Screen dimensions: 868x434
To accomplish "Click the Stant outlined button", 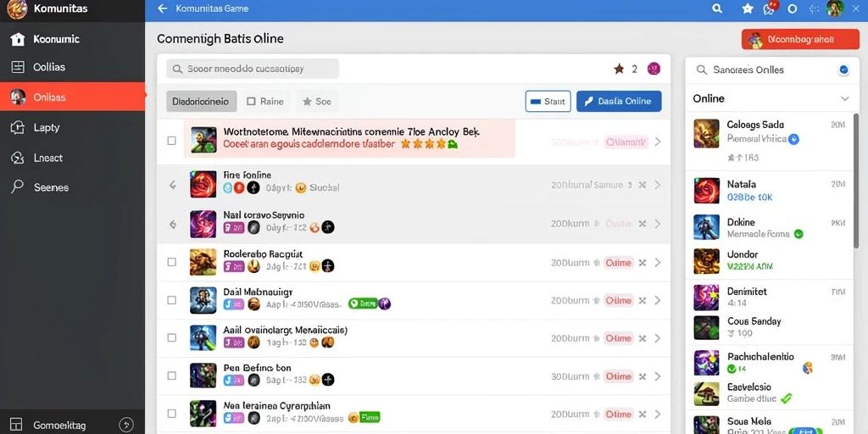I will pos(548,102).
